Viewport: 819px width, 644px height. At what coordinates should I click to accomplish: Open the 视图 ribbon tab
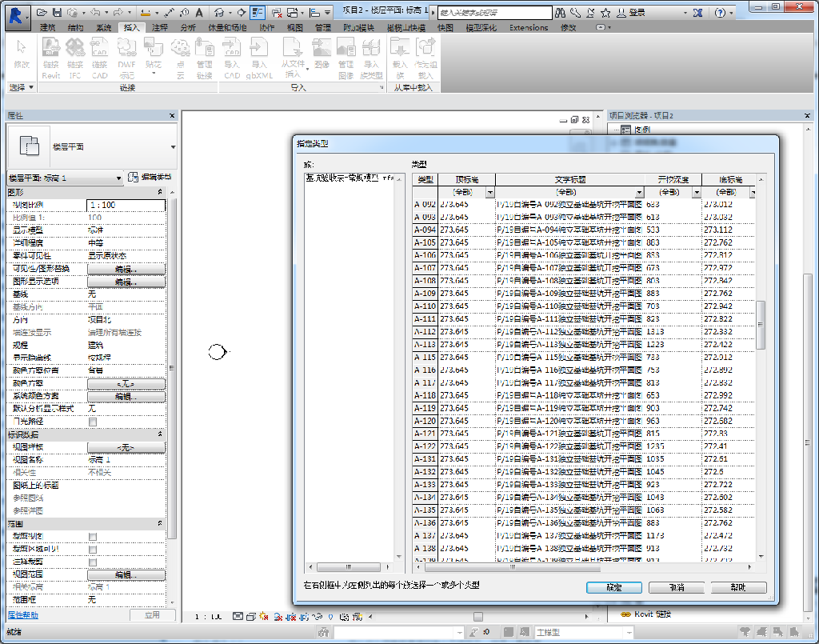(295, 28)
